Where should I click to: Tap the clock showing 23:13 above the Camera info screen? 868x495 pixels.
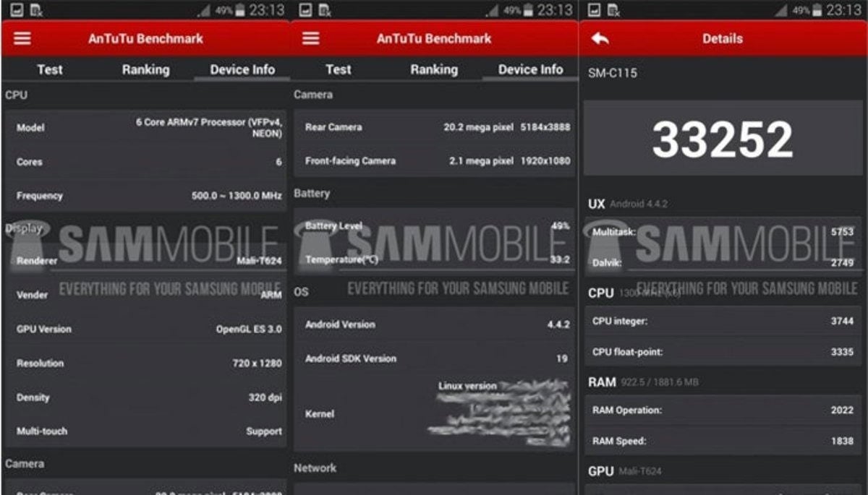point(555,10)
